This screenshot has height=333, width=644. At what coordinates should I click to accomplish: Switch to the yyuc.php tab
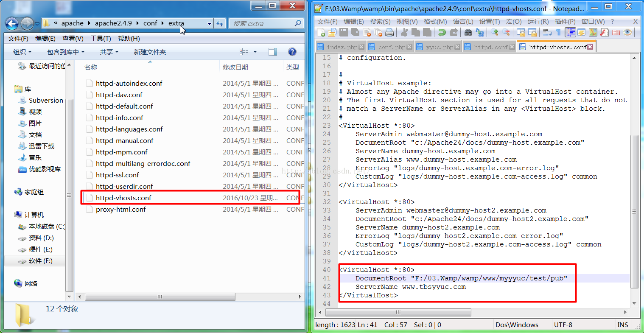[x=440, y=47]
